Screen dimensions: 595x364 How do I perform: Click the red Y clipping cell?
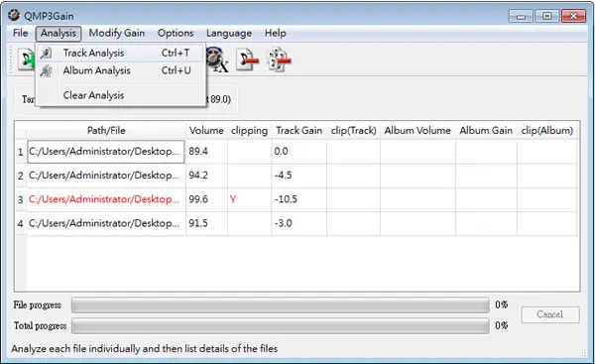click(249, 199)
